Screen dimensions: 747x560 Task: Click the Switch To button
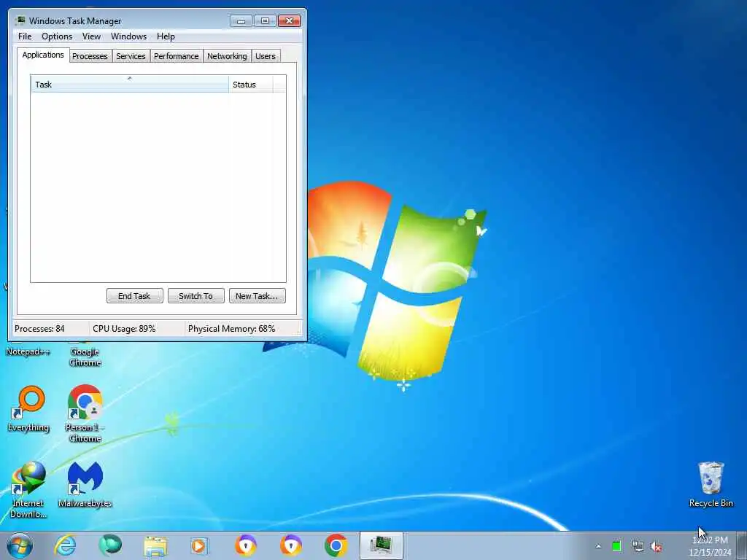(x=196, y=296)
